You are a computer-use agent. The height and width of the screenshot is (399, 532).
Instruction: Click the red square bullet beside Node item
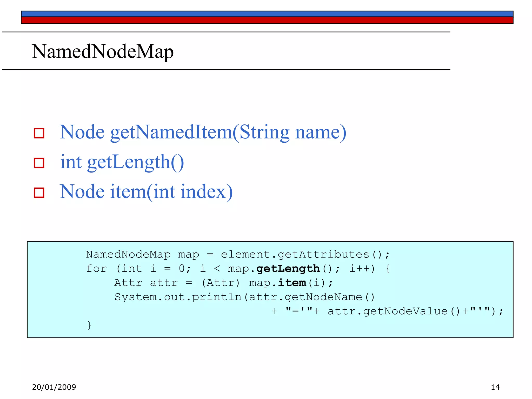39,193
